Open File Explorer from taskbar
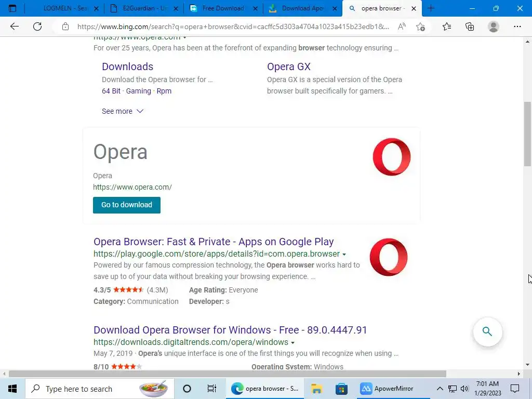The width and height of the screenshot is (532, 399). pyautogui.click(x=316, y=389)
